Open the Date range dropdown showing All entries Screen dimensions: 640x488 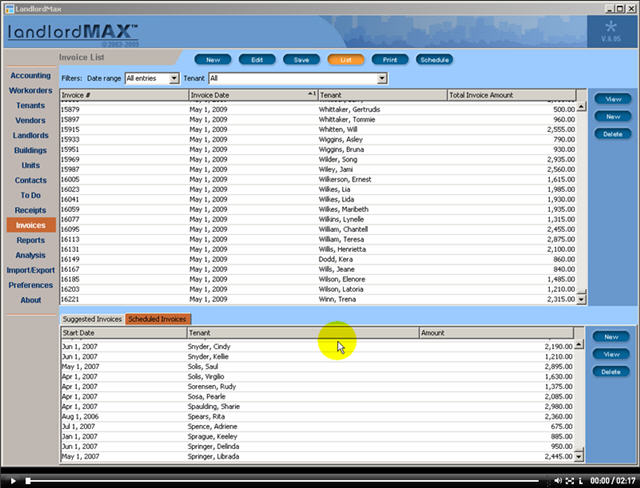(x=152, y=78)
